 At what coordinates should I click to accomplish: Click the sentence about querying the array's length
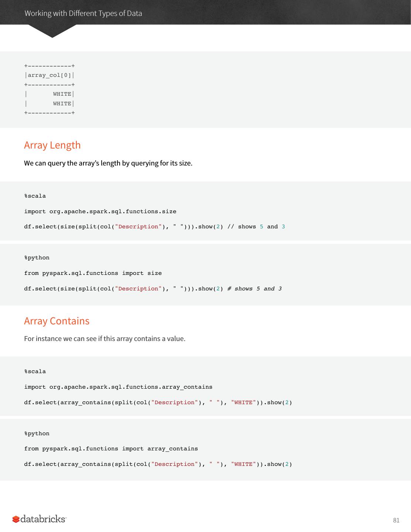pyautogui.click(x=108, y=163)
